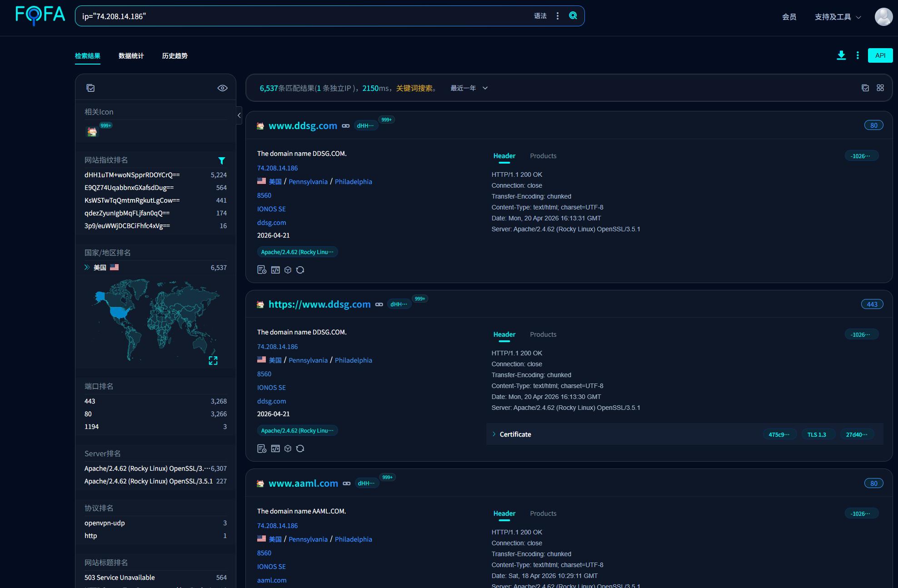Viewport: 898px width, 588px height.
Task: Switch results to grid view
Action: point(880,88)
